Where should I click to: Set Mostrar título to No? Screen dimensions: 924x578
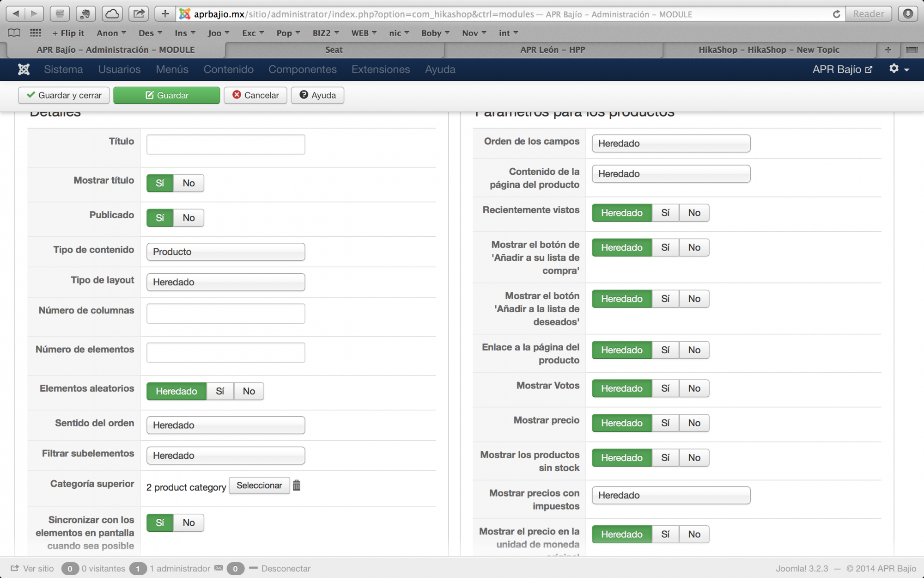[x=188, y=183]
